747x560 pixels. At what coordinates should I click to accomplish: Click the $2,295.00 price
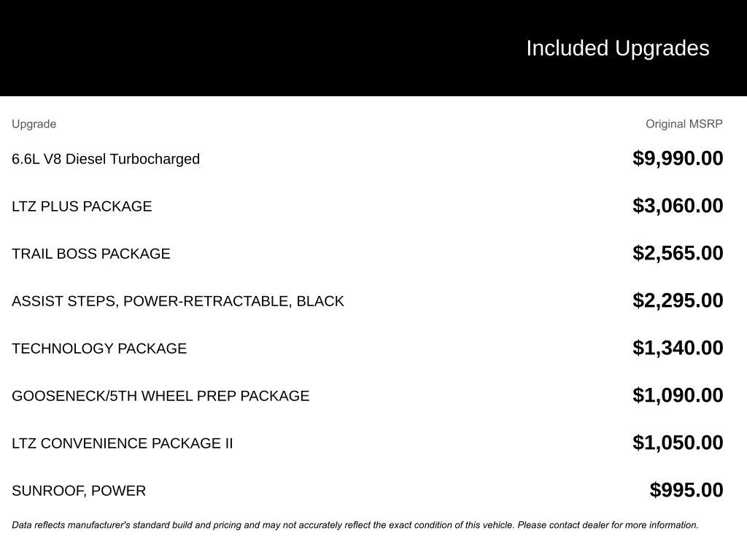[x=678, y=300]
